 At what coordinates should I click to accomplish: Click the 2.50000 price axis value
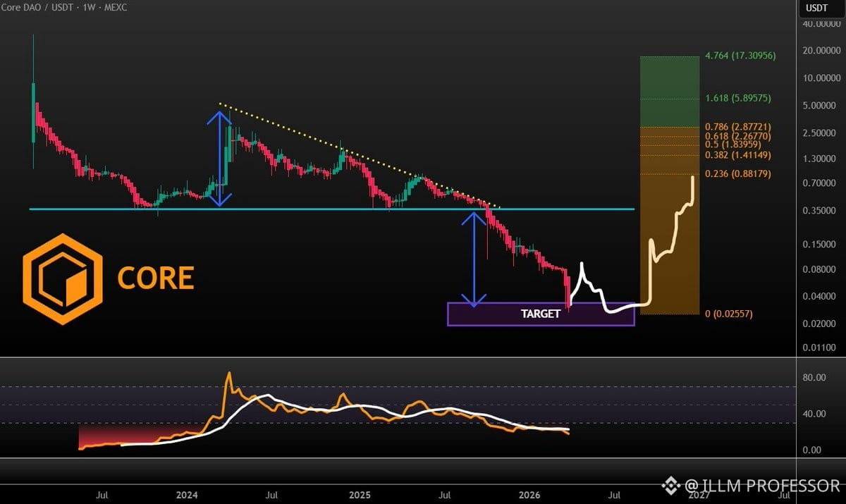tap(821, 133)
